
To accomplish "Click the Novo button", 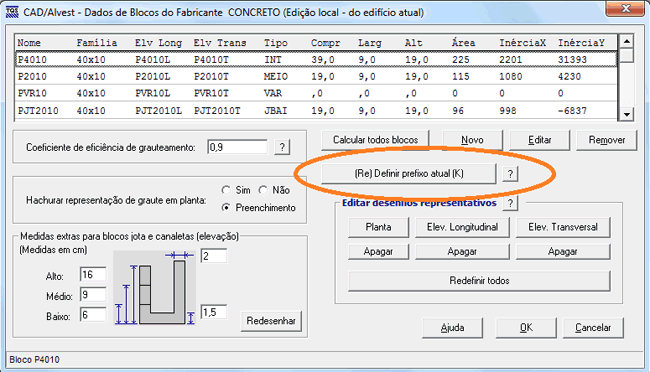I will 473,140.
